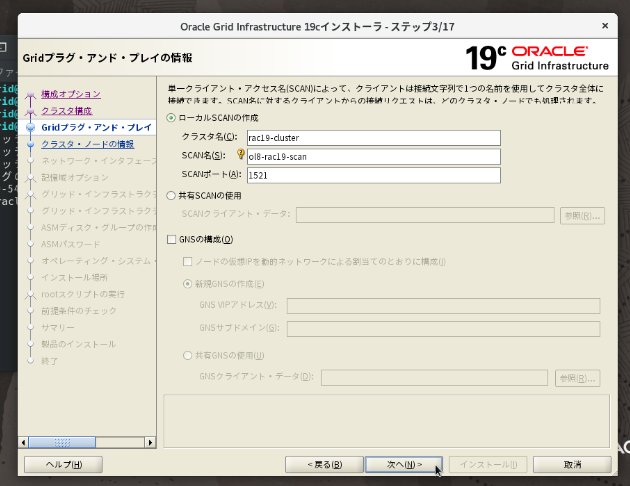Click the sidebar scrollbar right arrow
This screenshot has width=630, height=486.
(150, 443)
